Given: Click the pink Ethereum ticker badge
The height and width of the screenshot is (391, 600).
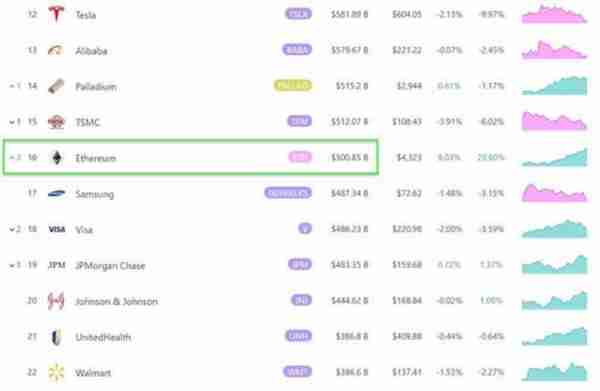Looking at the screenshot, I should 300,157.
